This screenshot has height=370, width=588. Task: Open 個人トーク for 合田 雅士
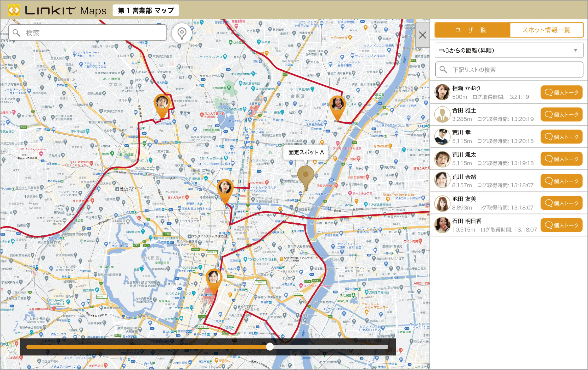[561, 115]
